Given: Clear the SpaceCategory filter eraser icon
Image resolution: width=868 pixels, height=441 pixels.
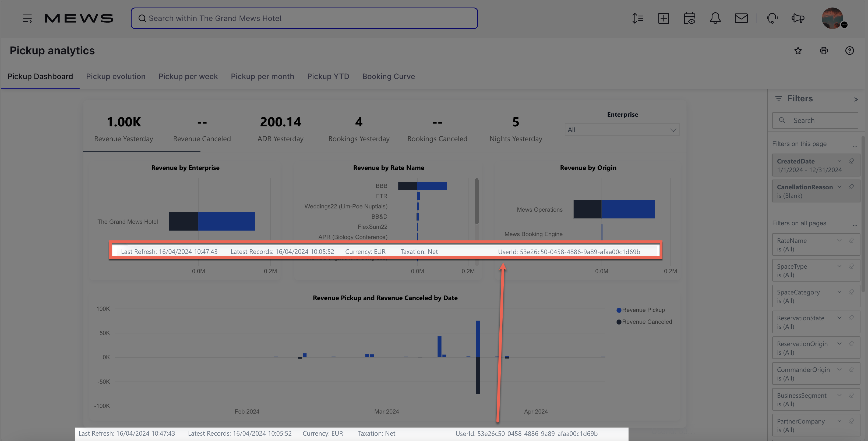Looking at the screenshot, I should coord(851,292).
